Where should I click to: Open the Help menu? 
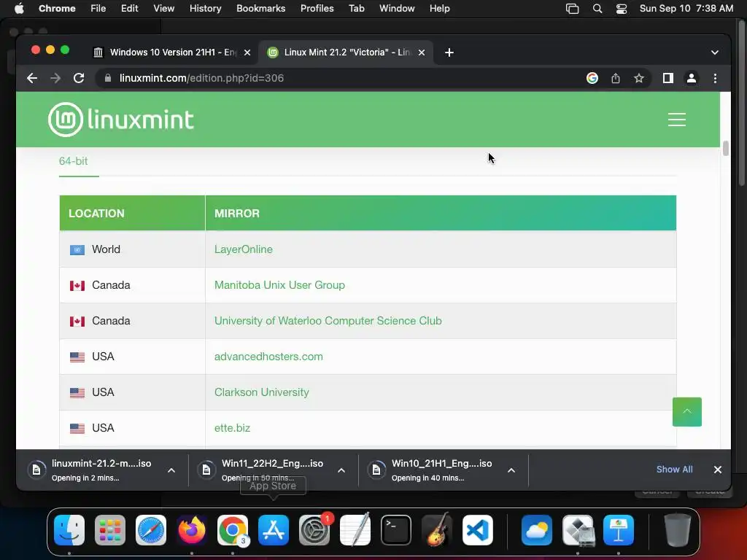click(x=439, y=9)
